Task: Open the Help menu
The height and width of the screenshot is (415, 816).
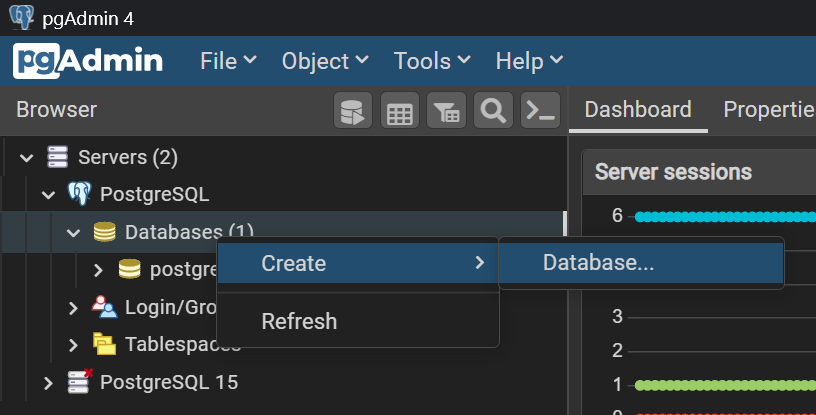Action: (x=529, y=61)
